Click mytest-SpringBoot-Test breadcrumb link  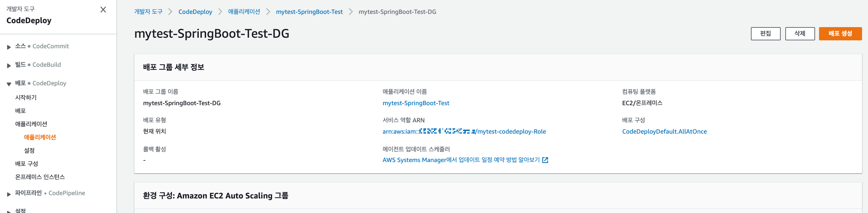coord(309,12)
